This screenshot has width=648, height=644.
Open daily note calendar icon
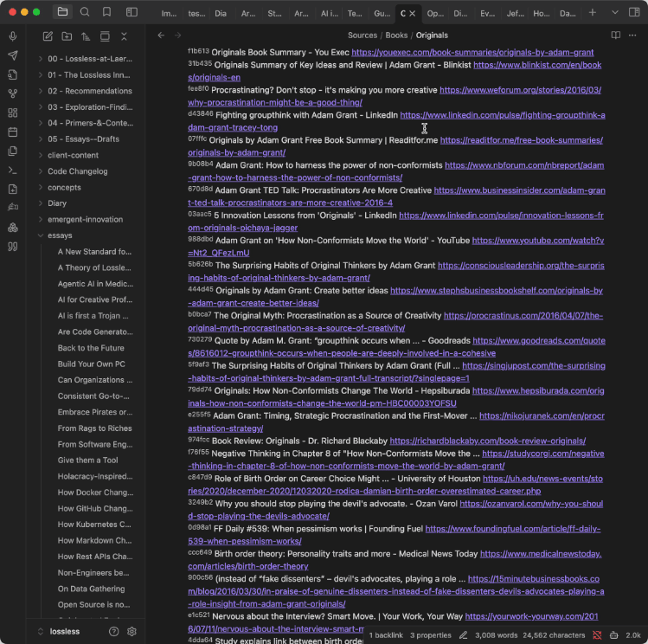(13, 132)
